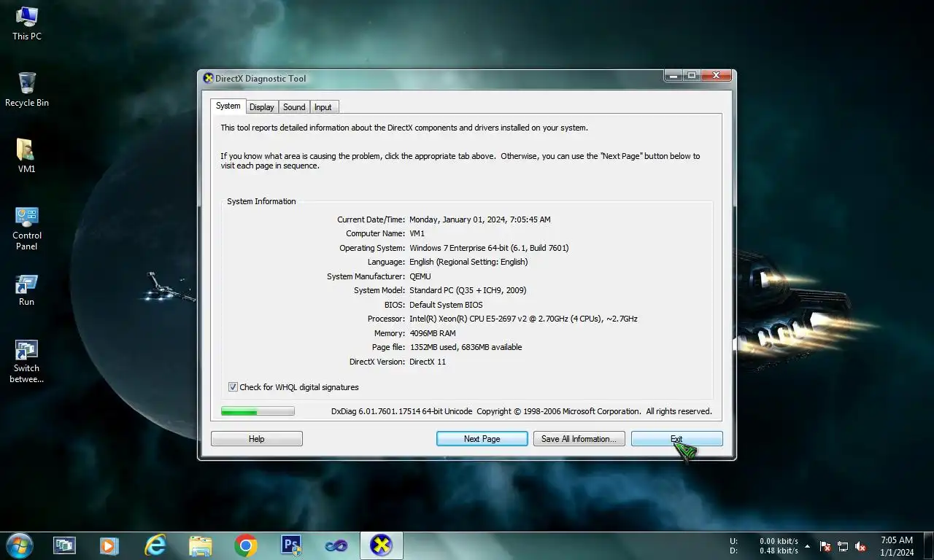934x560 pixels.
Task: Click the Processor value text
Action: tap(523, 319)
